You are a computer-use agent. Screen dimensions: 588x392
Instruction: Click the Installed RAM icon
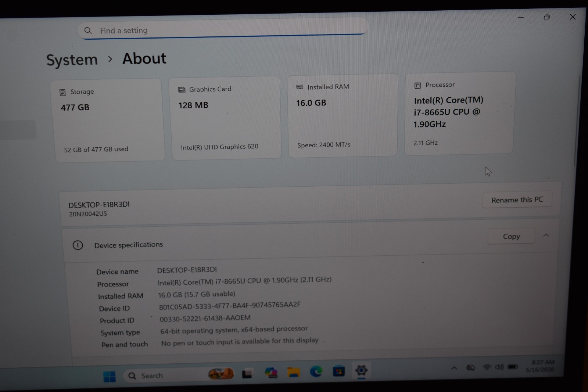(300, 87)
